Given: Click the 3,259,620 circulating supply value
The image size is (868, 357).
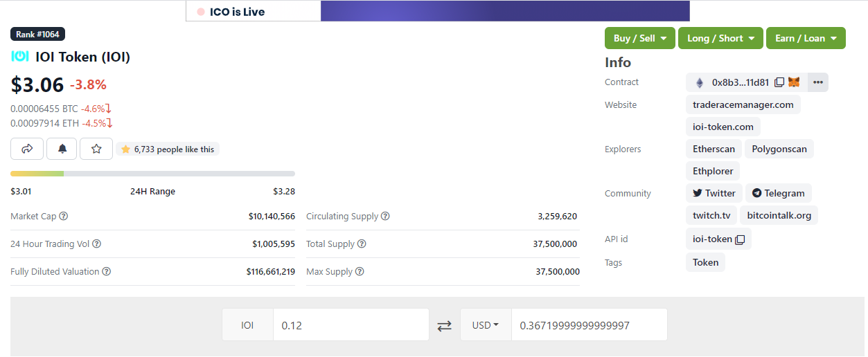Looking at the screenshot, I should 557,217.
